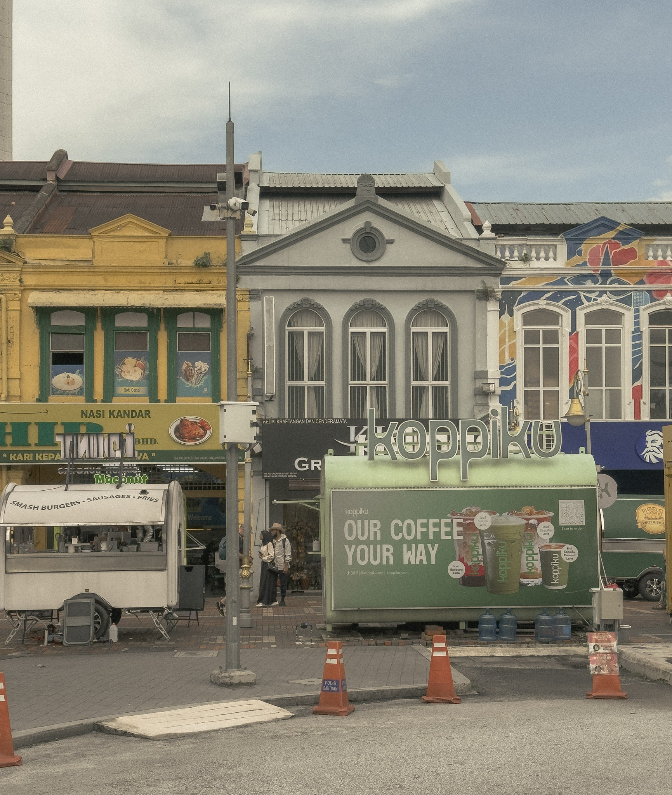Click the round window in the grey pediment
The height and width of the screenshot is (795, 672).
click(x=367, y=243)
